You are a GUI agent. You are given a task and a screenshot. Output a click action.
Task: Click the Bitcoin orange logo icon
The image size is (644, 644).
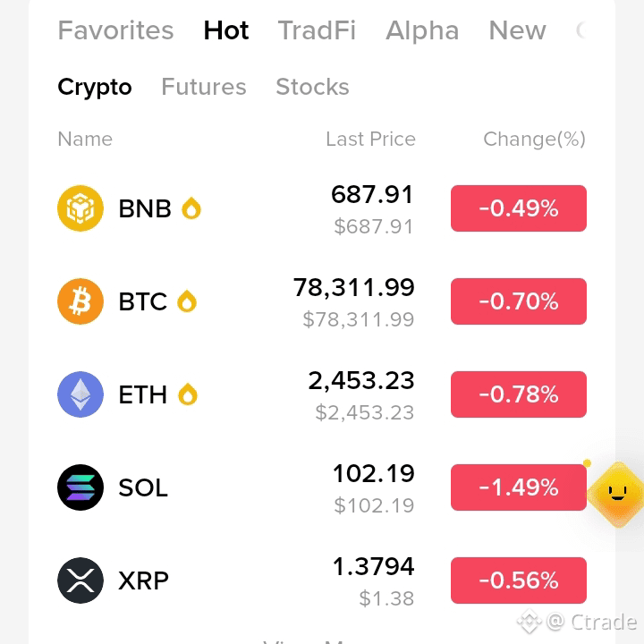click(x=80, y=301)
